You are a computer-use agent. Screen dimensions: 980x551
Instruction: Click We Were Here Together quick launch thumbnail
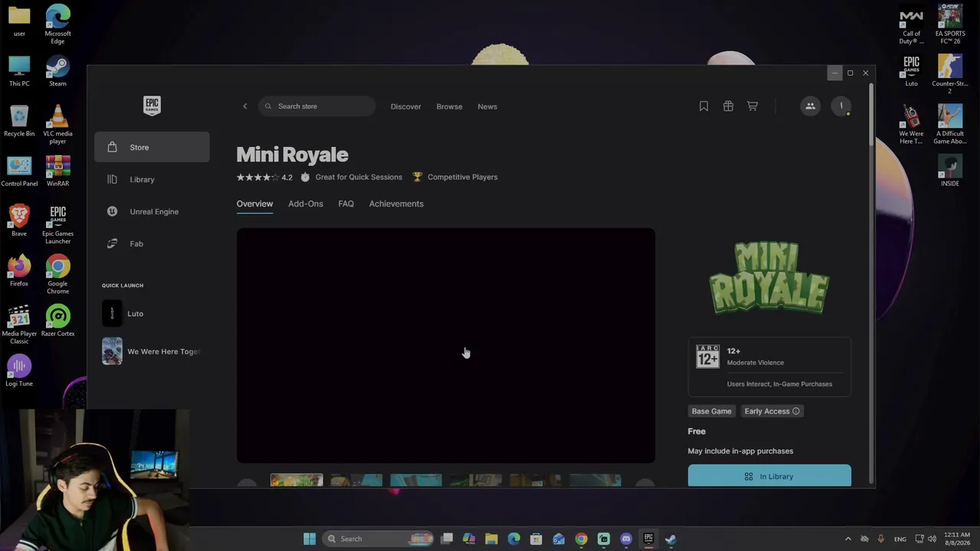[112, 351]
